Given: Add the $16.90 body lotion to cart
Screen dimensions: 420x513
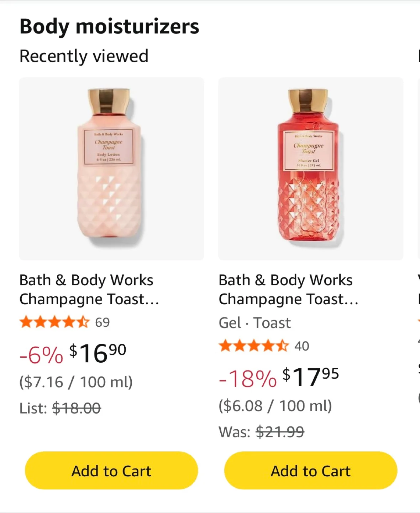Looking at the screenshot, I should 111,471.
